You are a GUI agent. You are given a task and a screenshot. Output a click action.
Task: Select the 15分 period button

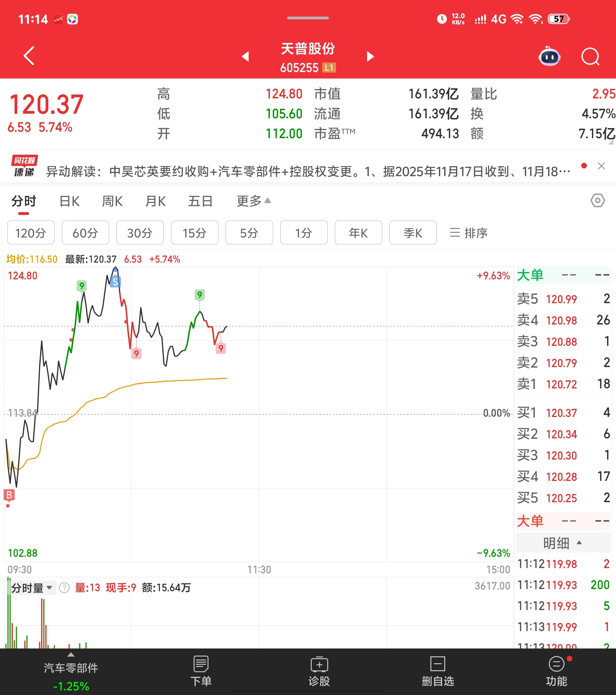(x=194, y=233)
